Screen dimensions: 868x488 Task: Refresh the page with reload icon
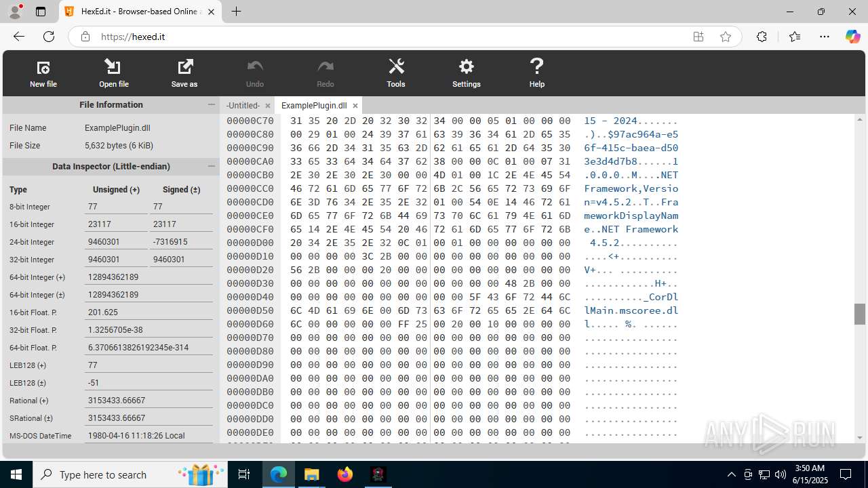coord(49,37)
